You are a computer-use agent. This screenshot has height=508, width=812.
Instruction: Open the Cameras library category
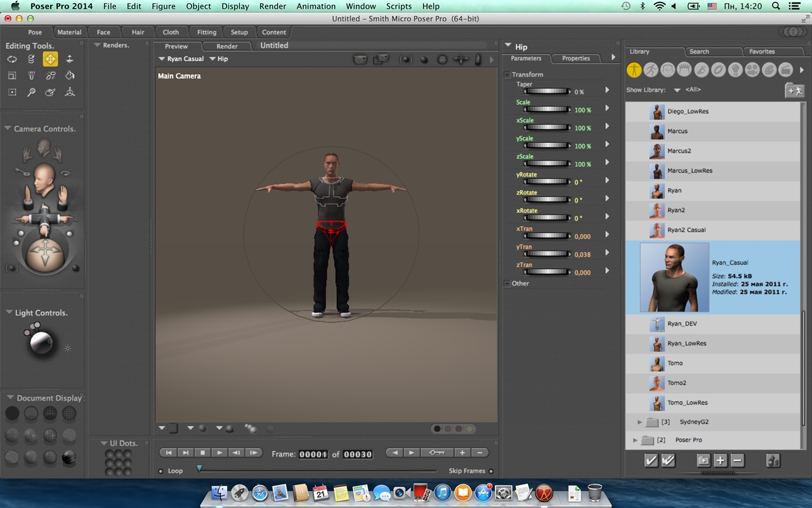[x=752, y=70]
